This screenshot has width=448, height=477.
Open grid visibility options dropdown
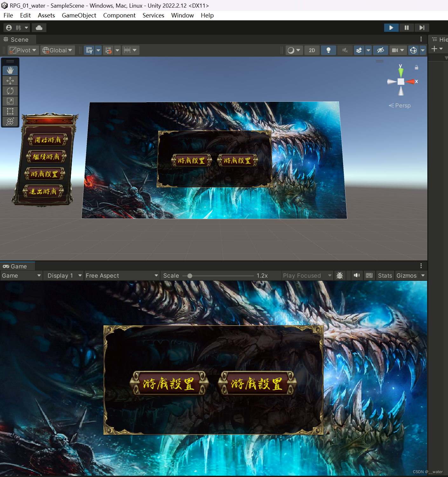98,50
